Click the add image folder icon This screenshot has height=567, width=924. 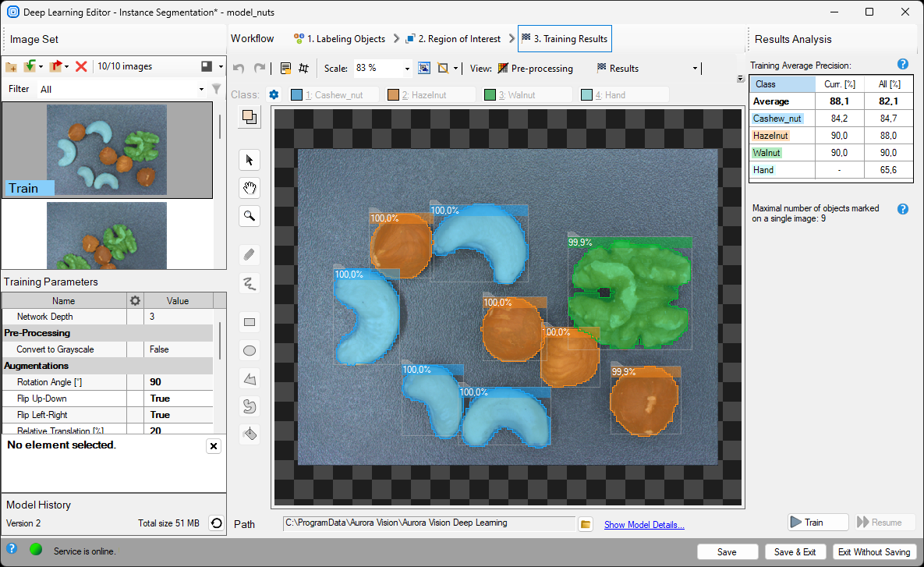coord(11,67)
